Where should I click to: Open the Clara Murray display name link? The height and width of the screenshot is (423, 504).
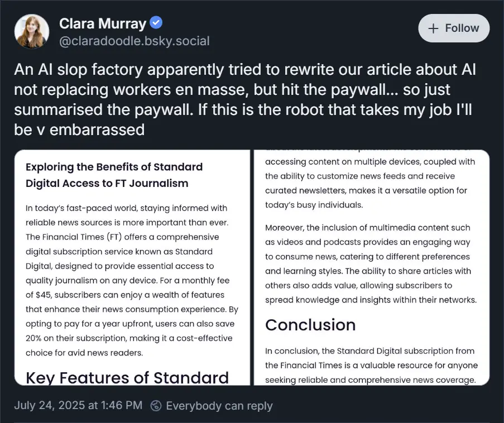coord(103,24)
